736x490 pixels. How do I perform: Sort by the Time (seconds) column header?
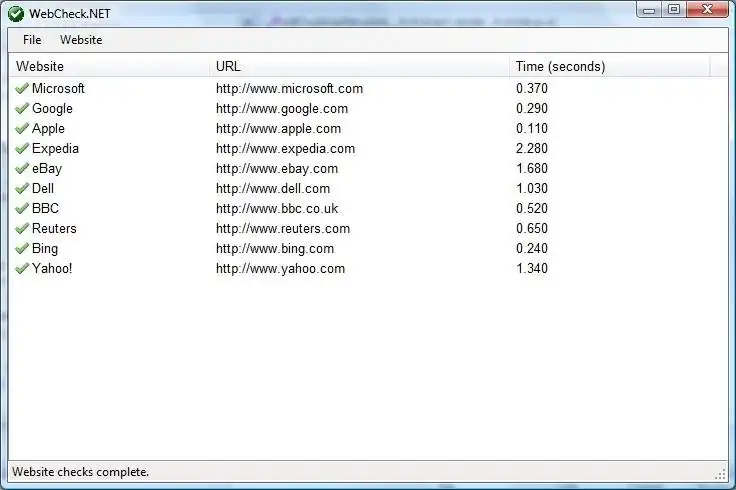[x=610, y=66]
